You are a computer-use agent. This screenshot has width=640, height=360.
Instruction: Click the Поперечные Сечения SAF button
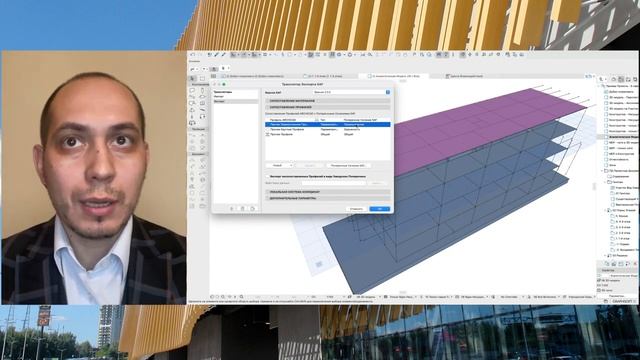click(x=348, y=165)
